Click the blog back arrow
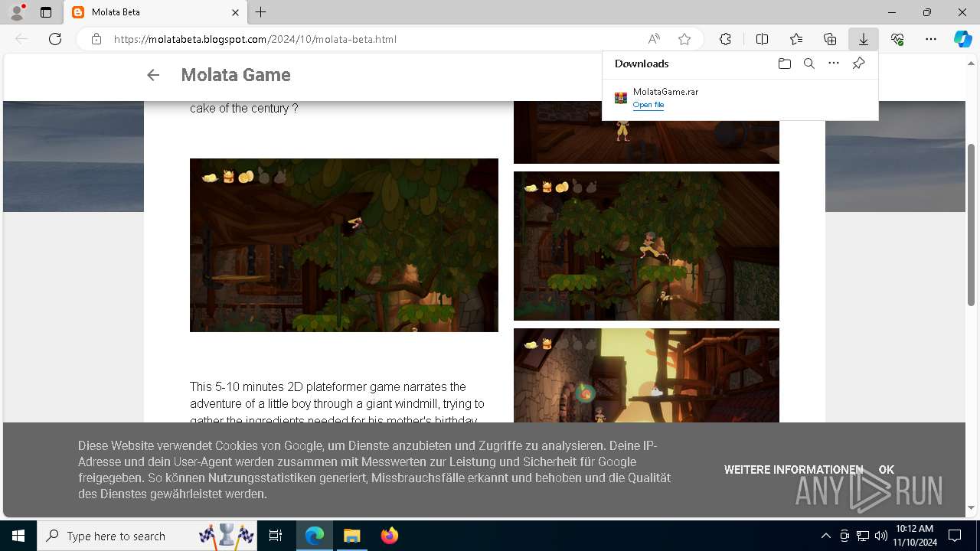Image resolution: width=980 pixels, height=551 pixels. click(153, 75)
